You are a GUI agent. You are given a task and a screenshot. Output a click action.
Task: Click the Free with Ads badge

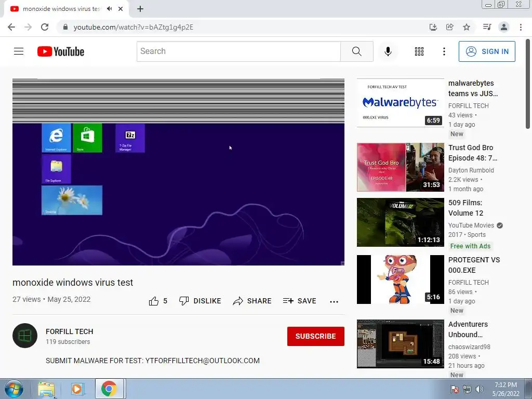[x=470, y=246]
